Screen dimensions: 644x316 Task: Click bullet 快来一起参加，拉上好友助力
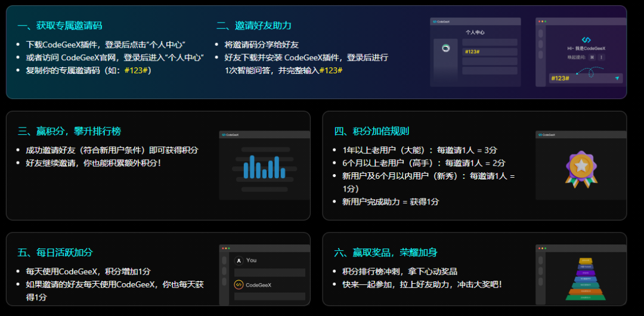tap(422, 284)
